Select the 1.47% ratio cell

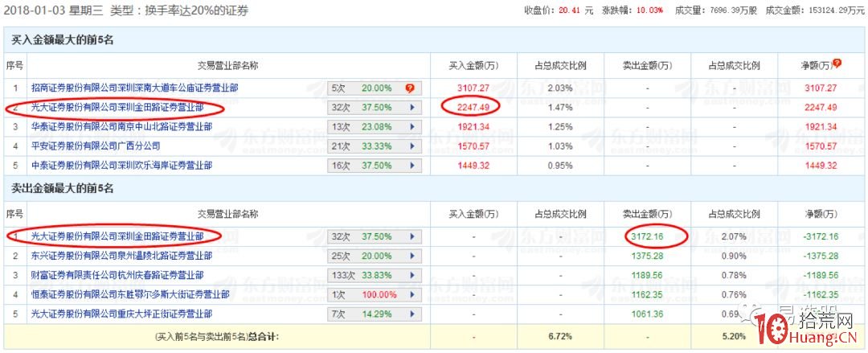(560, 107)
